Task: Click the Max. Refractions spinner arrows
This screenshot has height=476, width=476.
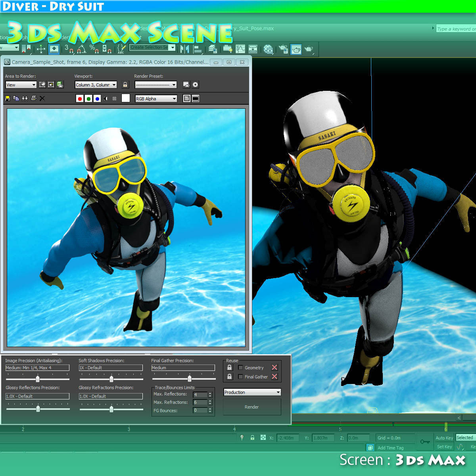Action: pyautogui.click(x=210, y=402)
